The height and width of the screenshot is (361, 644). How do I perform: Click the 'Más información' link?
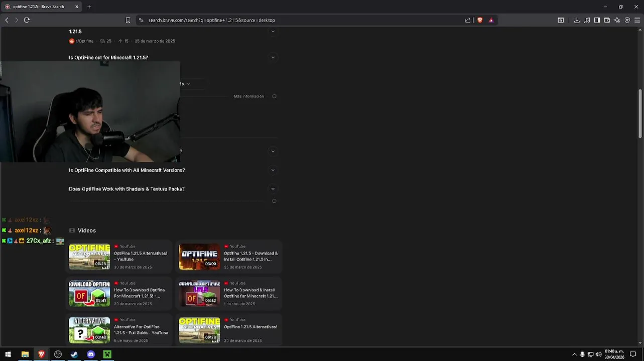(248, 96)
